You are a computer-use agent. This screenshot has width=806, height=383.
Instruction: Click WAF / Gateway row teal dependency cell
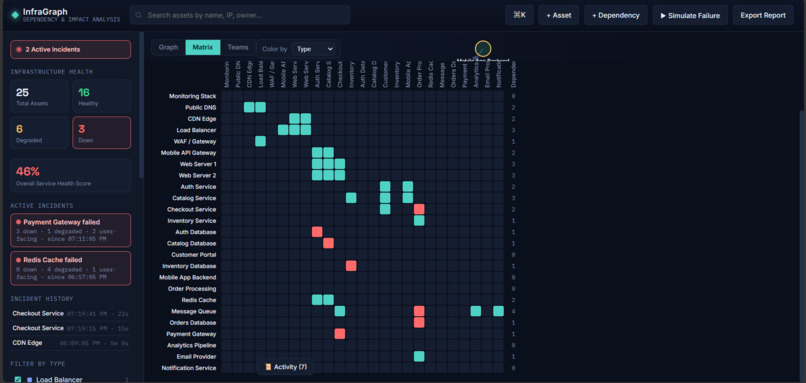click(x=261, y=141)
